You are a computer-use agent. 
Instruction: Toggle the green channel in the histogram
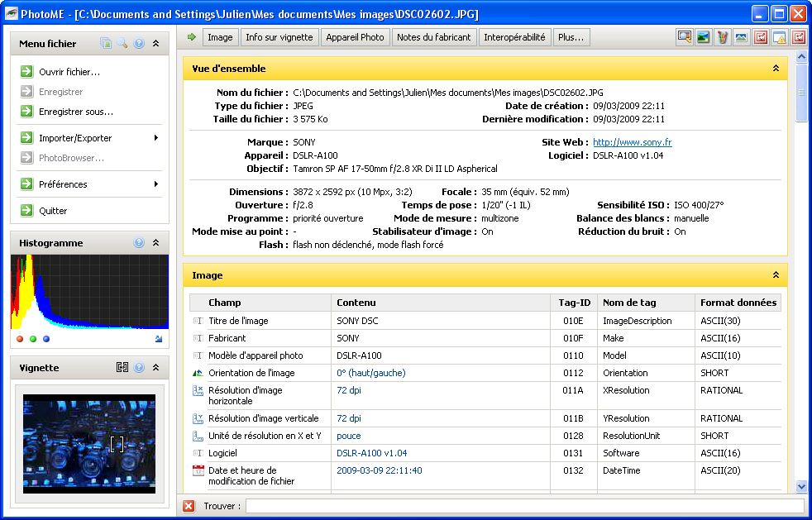(33, 339)
